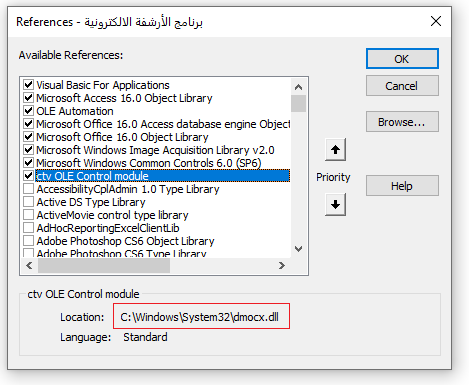Uncheck the ctv OLE Control module checkbox
The image size is (469, 385).
coord(29,176)
